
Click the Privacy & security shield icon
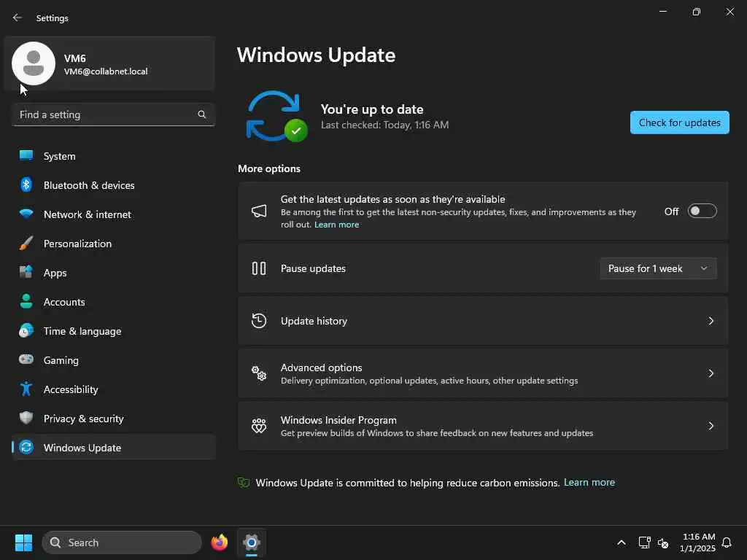point(26,418)
